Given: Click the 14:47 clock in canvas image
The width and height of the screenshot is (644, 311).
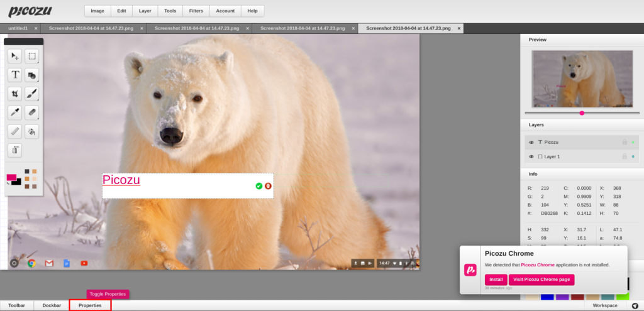Looking at the screenshot, I should (384, 263).
